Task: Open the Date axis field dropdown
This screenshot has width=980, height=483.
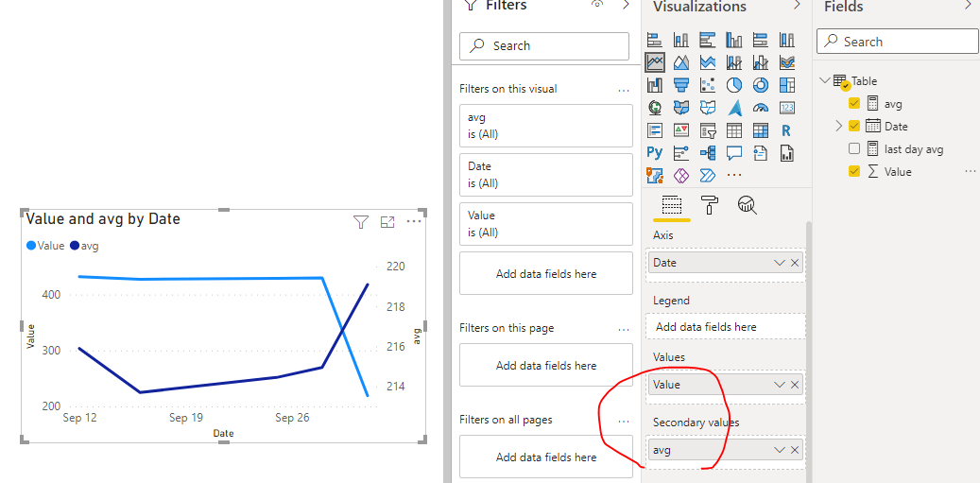Action: coord(779,263)
